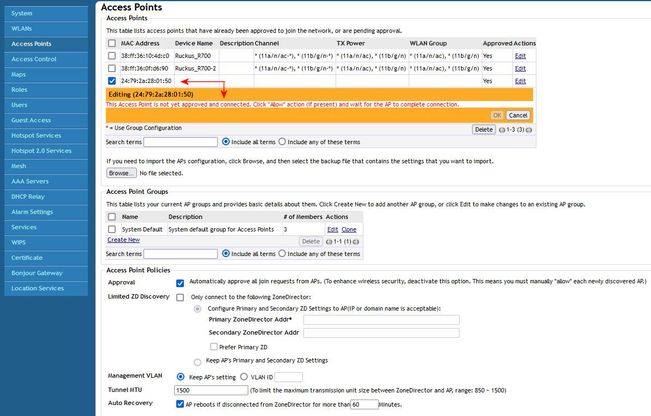Click Edit link for Ruckus_R700-2
Image resolution: width=651 pixels, height=416 pixels.
(519, 68)
